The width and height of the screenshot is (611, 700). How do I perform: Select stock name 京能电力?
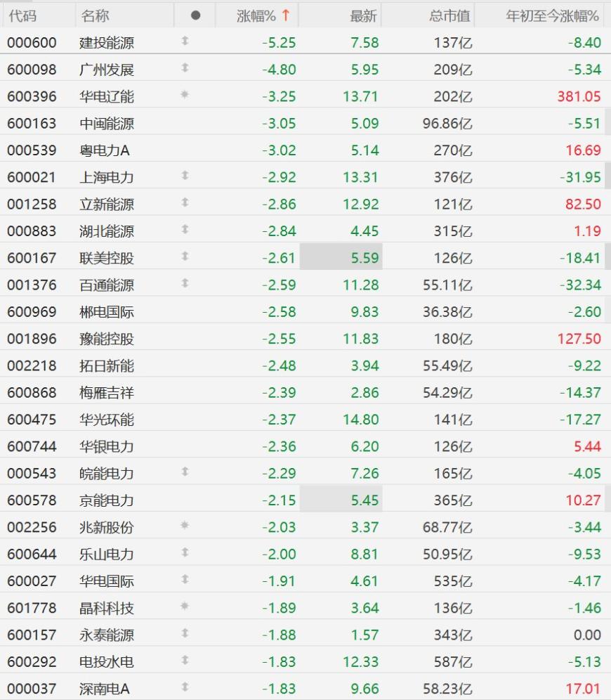[x=107, y=500]
